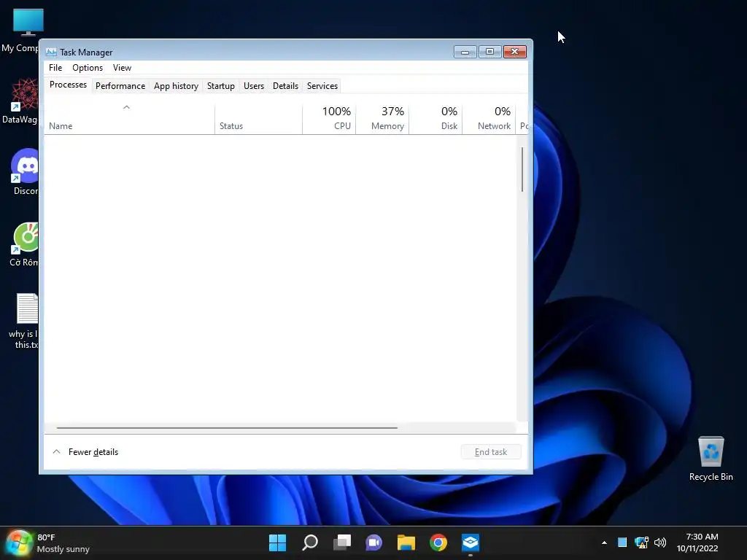Open the Chat camera icon on taskbar

tap(374, 542)
